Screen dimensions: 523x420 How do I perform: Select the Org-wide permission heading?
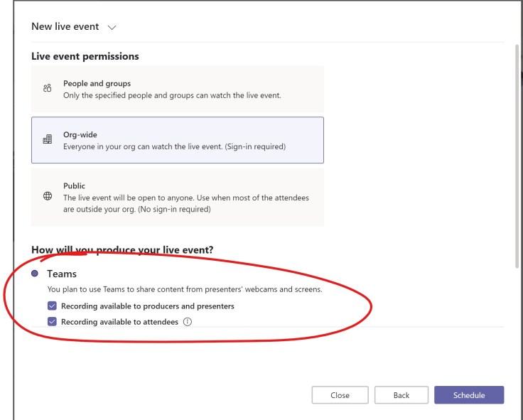point(80,134)
